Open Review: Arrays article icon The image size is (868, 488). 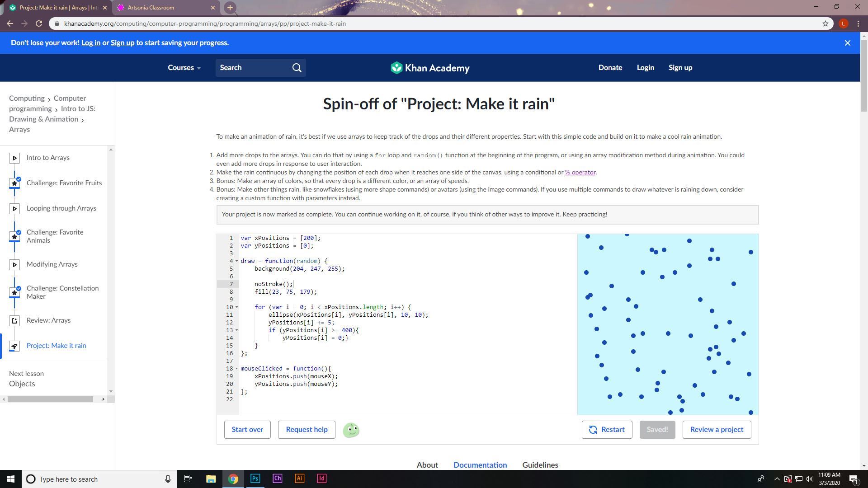14,320
